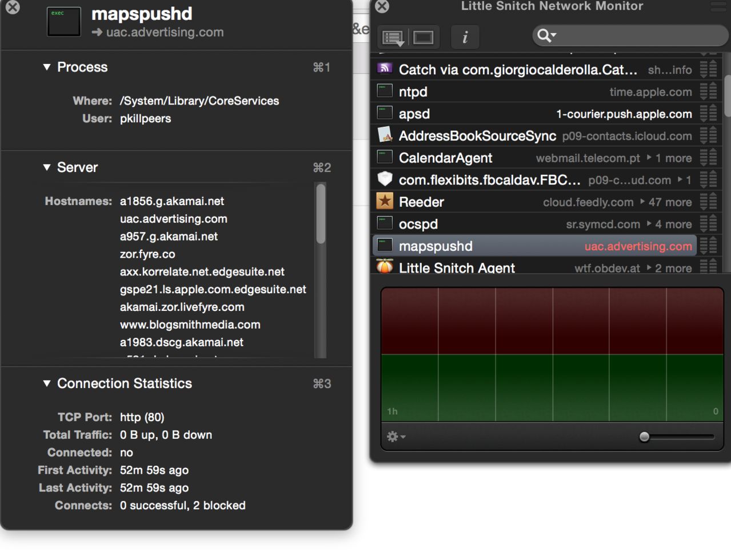Click traffic meter bars for apsd row
This screenshot has height=560, width=731.
click(x=709, y=113)
